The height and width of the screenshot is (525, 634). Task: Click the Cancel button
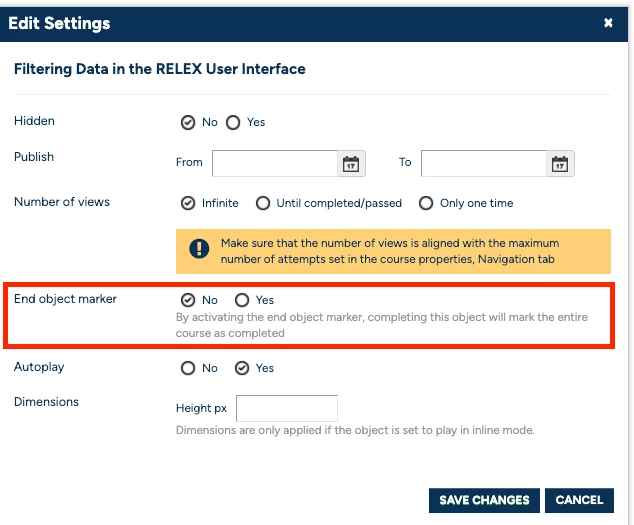tap(579, 500)
